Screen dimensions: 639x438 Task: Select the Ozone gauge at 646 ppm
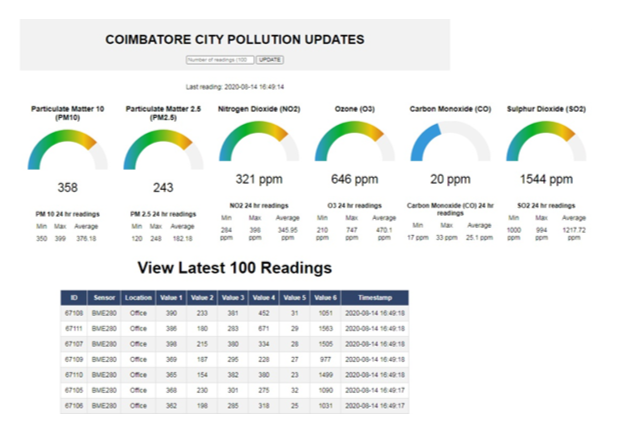point(355,141)
